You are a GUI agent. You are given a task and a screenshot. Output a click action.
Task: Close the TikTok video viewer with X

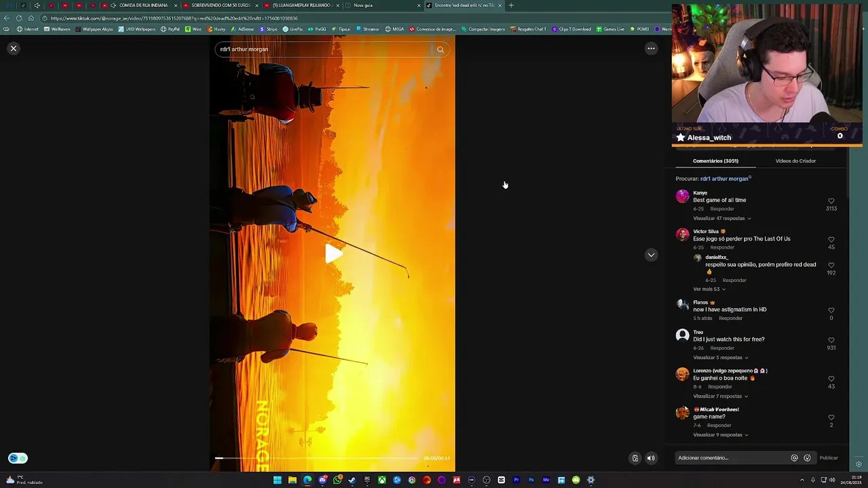coord(13,48)
